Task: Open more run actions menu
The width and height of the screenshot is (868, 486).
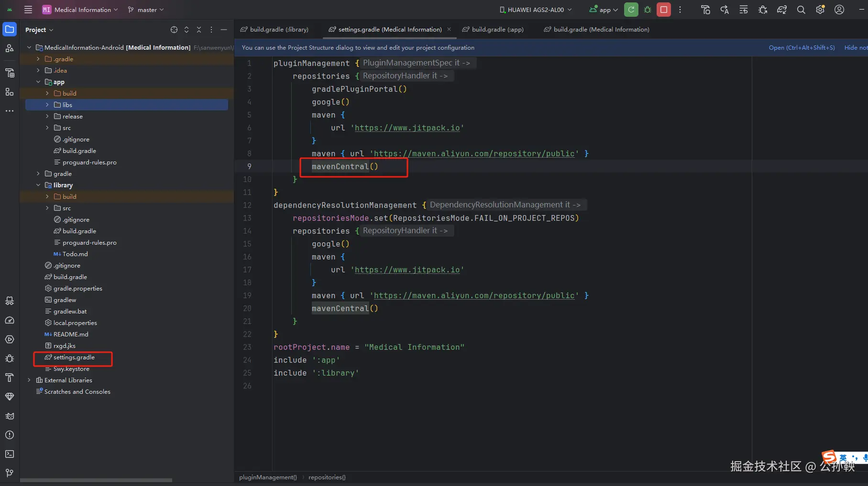Action: [x=680, y=10]
